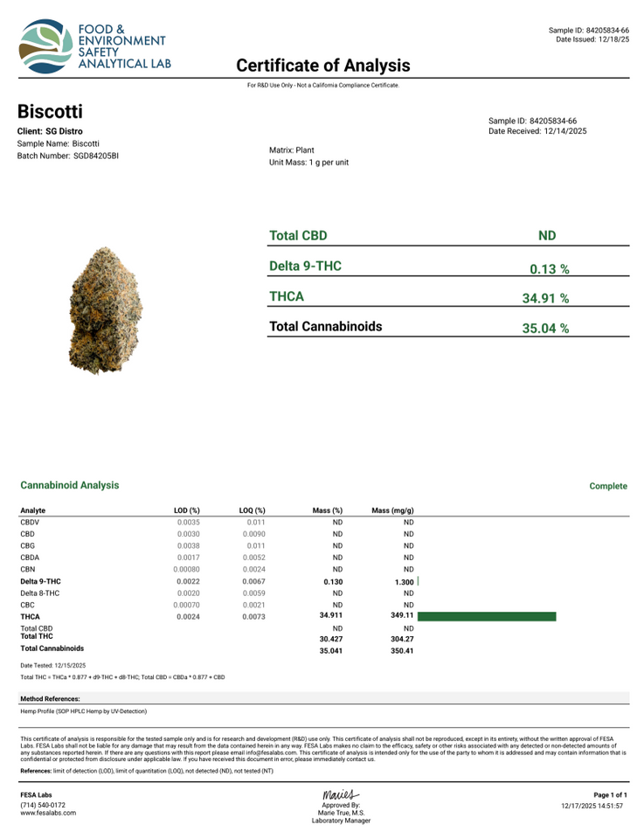
Task: Click the Laboratory Manager title text
Action: click(341, 821)
